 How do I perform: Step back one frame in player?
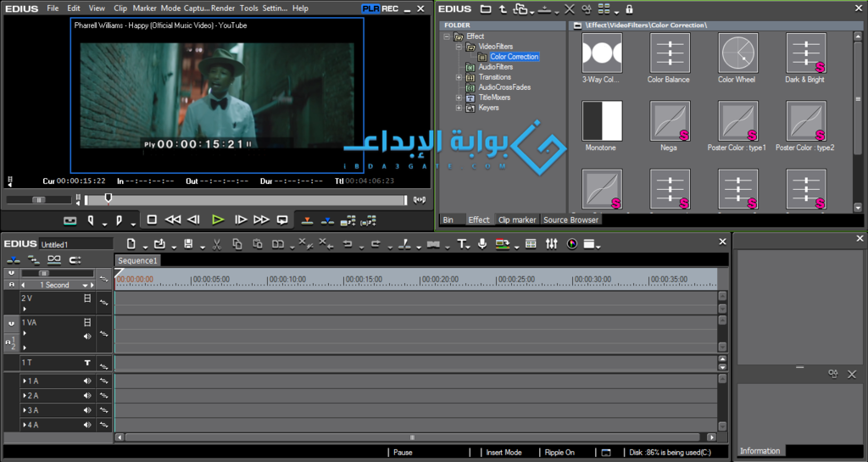pyautogui.click(x=193, y=220)
